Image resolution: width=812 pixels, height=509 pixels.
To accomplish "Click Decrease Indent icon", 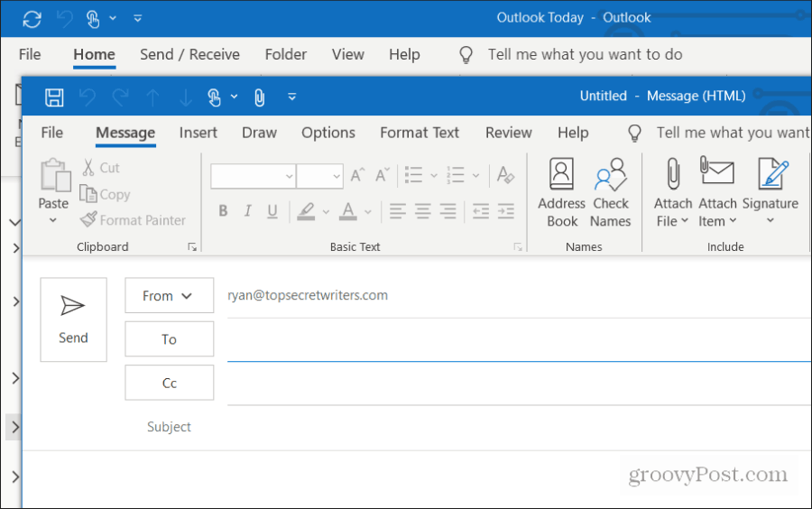I will (481, 211).
